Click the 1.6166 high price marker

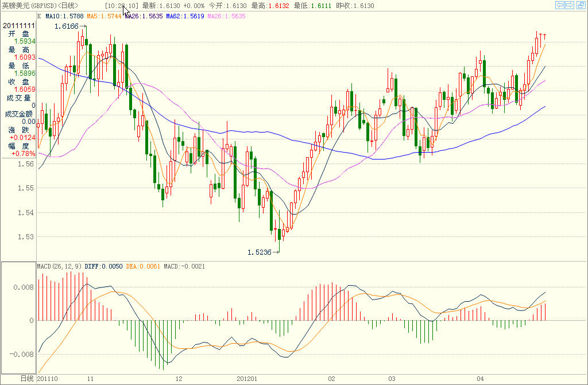(67, 26)
